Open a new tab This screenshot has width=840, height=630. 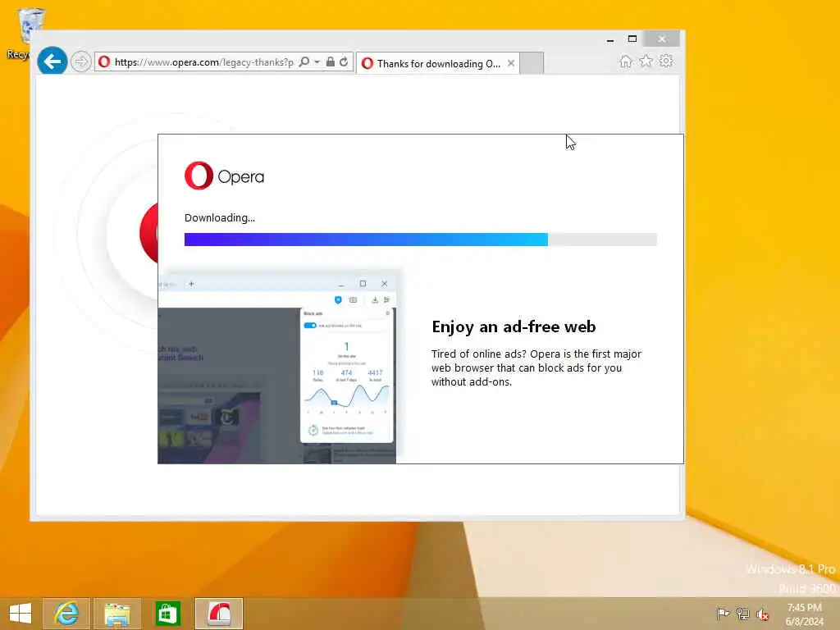pyautogui.click(x=532, y=63)
